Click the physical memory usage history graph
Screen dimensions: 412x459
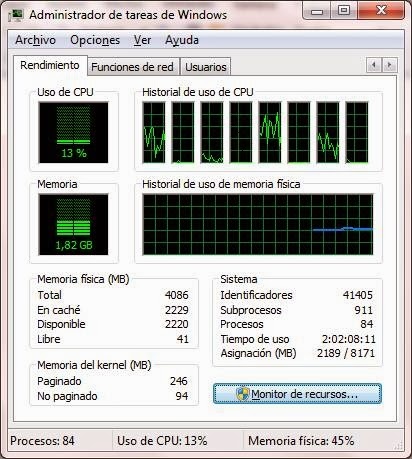pyautogui.click(x=258, y=225)
